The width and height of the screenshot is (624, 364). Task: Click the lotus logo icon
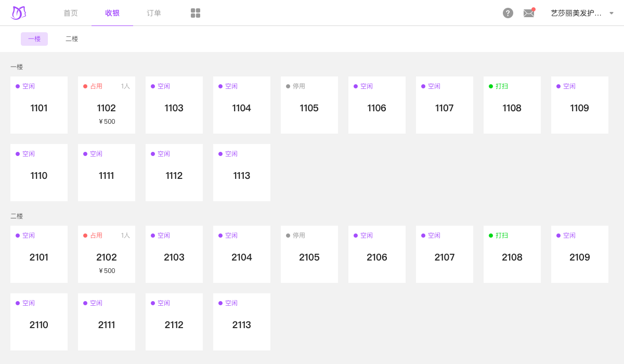(18, 13)
